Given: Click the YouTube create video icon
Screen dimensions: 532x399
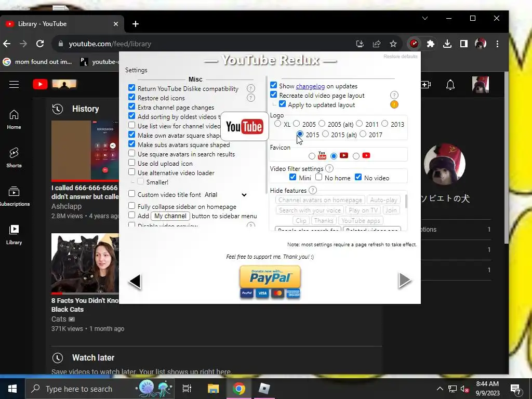Looking at the screenshot, I should point(426,85).
